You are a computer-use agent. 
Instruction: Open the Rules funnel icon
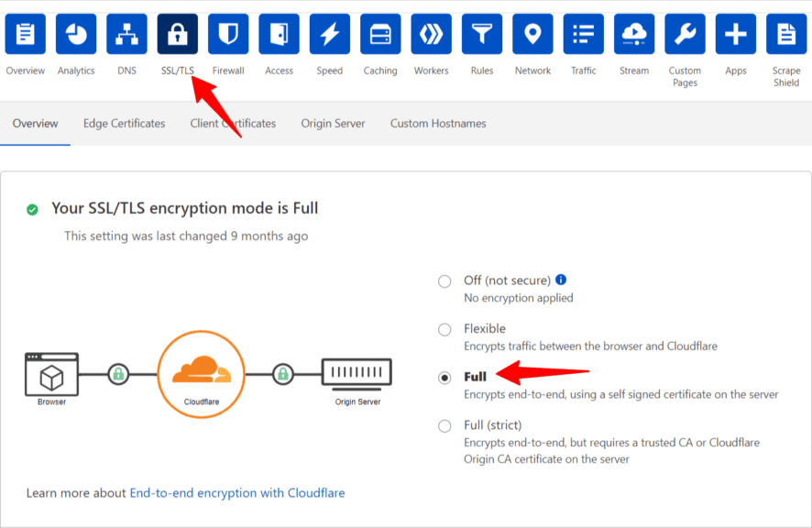[x=482, y=34]
